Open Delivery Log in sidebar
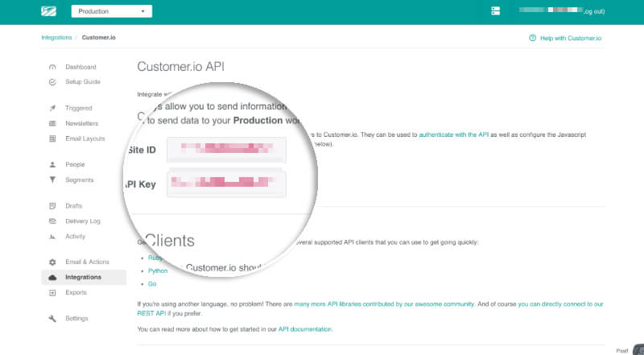Screen dimensions: 644x355 [83, 221]
